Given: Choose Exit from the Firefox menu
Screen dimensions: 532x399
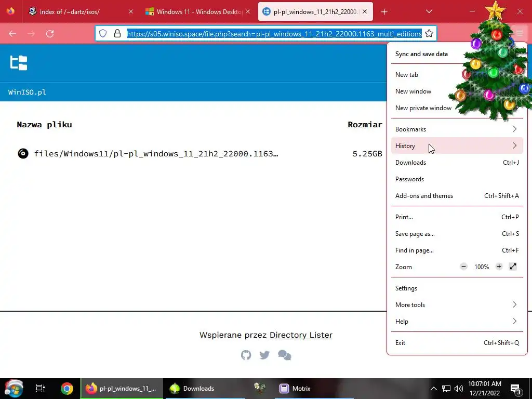Looking at the screenshot, I should (457, 343).
